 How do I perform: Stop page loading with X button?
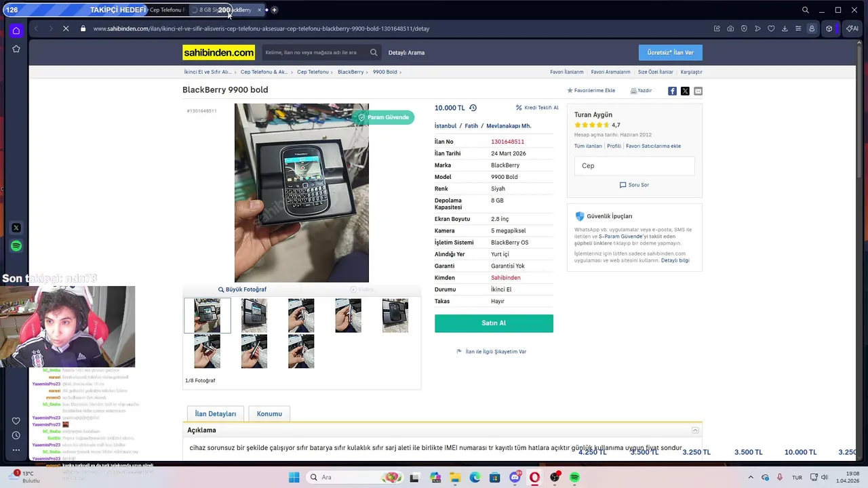(66, 28)
